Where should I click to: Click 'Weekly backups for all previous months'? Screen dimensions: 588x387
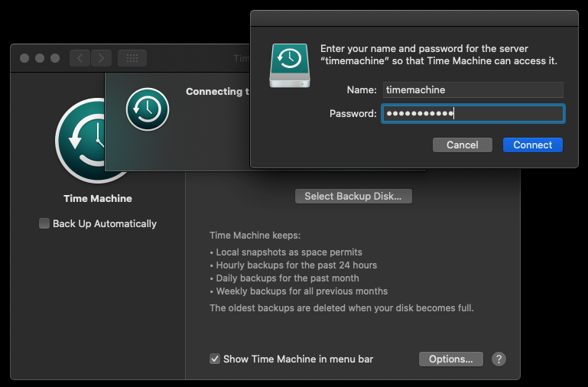tap(302, 291)
